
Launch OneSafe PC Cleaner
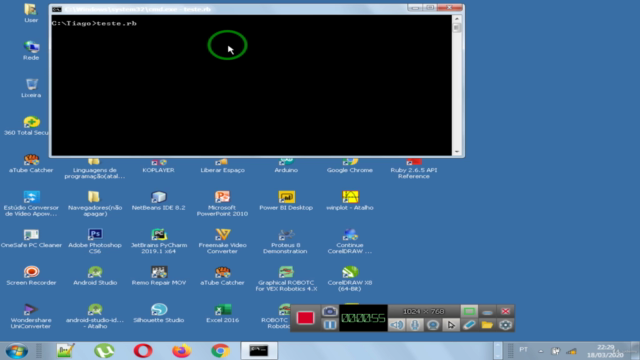(x=31, y=238)
